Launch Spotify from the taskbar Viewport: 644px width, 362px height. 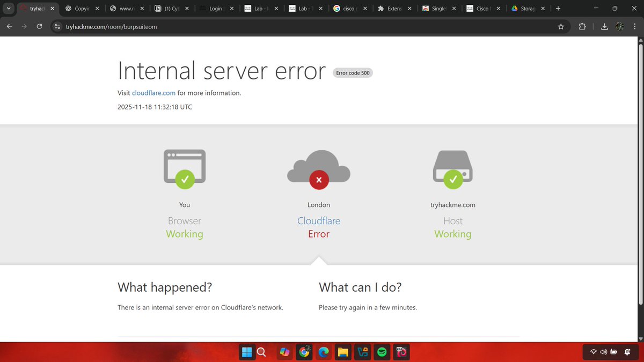(382, 352)
